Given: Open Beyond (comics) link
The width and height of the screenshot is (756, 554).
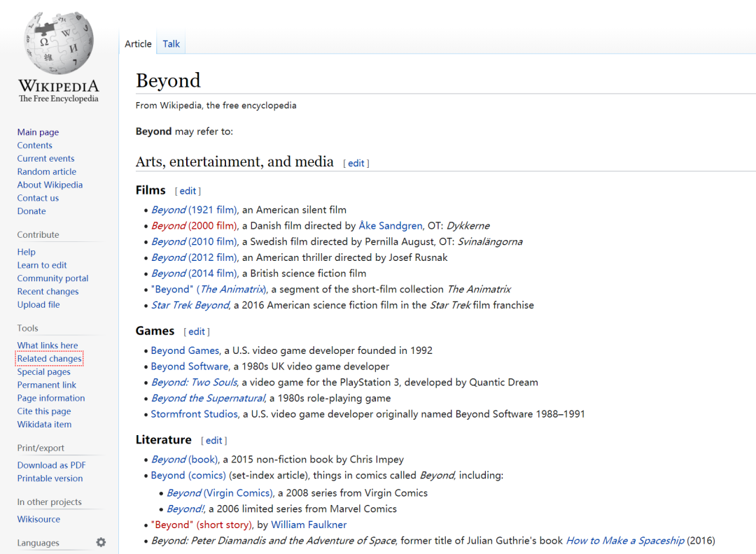Looking at the screenshot, I should (x=188, y=476).
